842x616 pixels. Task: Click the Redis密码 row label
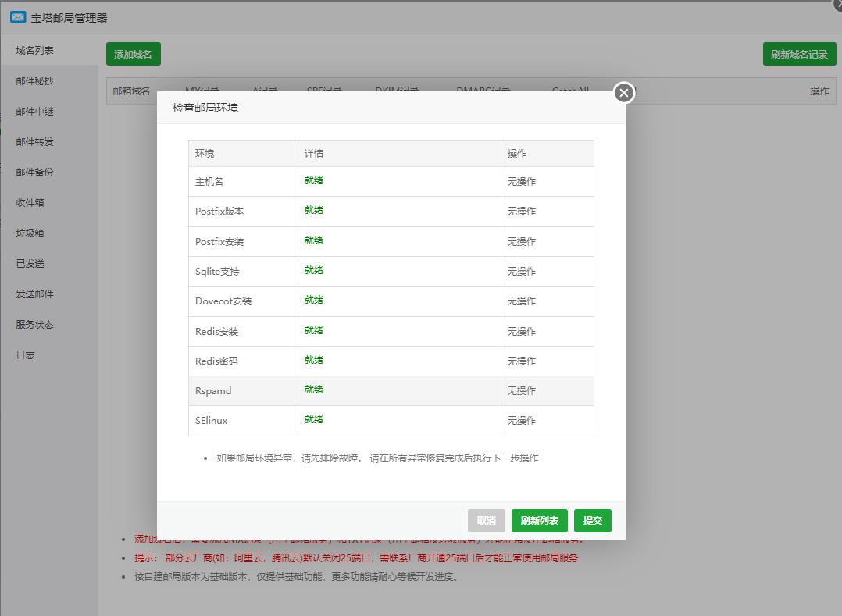pyautogui.click(x=217, y=361)
